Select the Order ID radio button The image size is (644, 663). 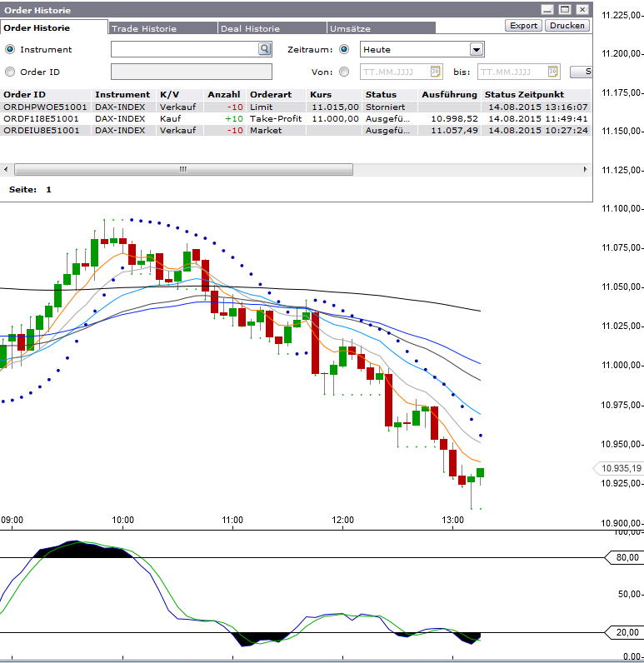click(10, 72)
